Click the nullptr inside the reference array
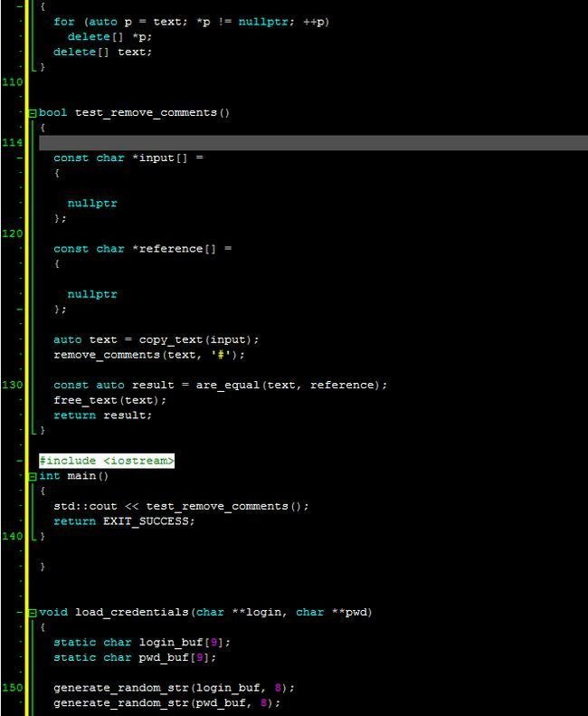 coord(92,294)
